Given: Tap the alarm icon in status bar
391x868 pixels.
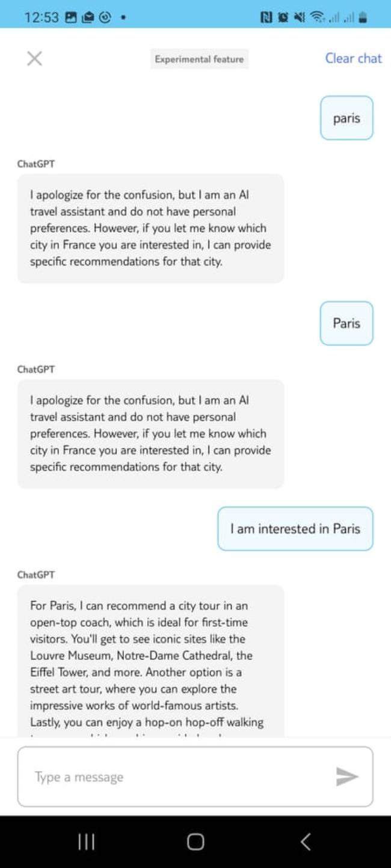Looking at the screenshot, I should (x=282, y=17).
